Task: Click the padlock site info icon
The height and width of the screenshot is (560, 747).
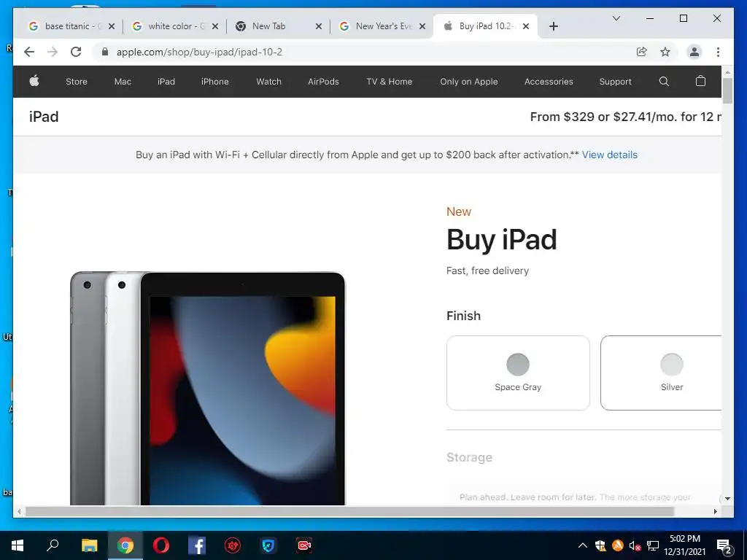Action: coord(105,52)
